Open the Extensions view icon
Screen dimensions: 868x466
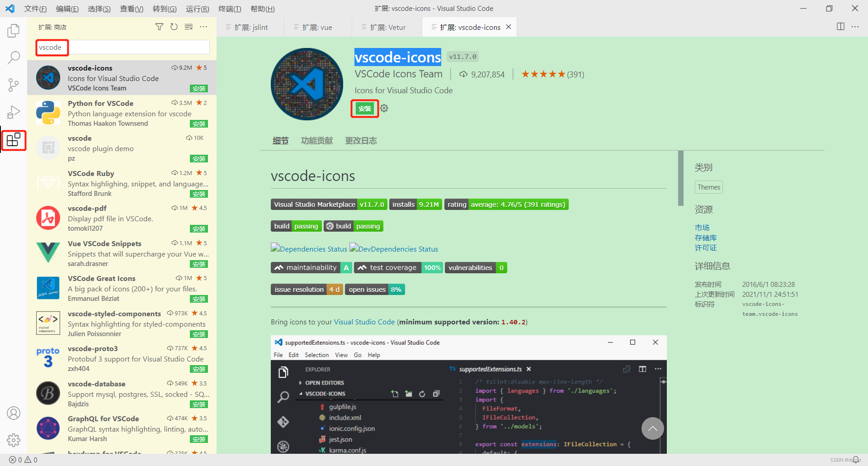point(14,140)
